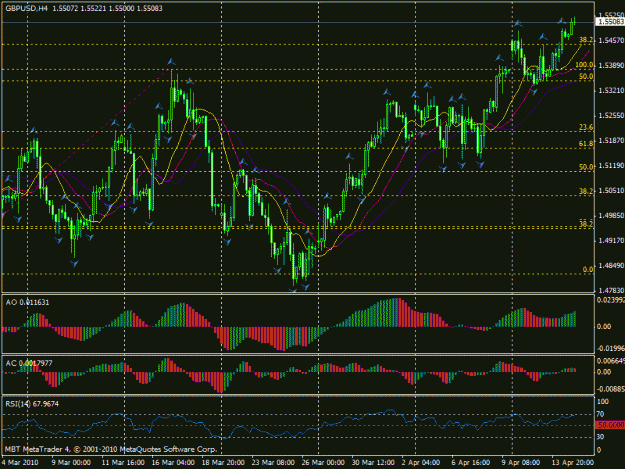
Task: Select the 100.0 Fibonacci level label
Action: pyautogui.click(x=584, y=65)
